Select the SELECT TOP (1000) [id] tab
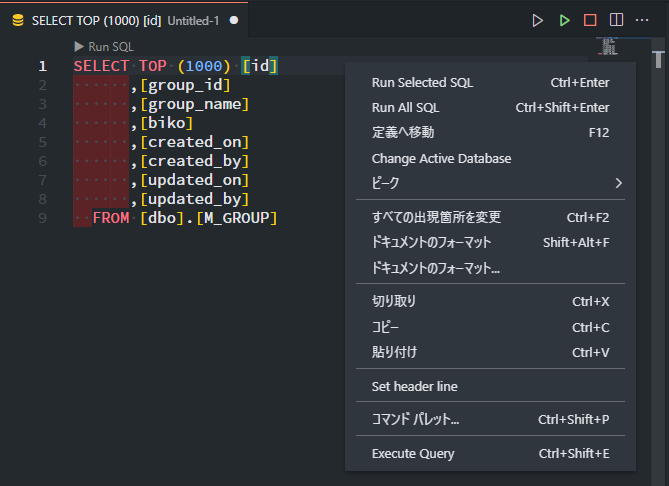 point(124,20)
